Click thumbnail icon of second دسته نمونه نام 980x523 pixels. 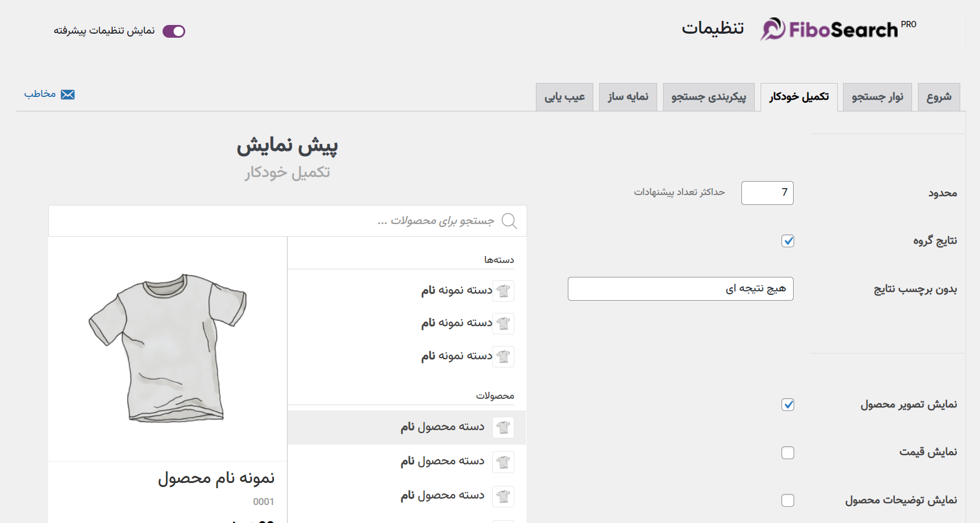[503, 323]
